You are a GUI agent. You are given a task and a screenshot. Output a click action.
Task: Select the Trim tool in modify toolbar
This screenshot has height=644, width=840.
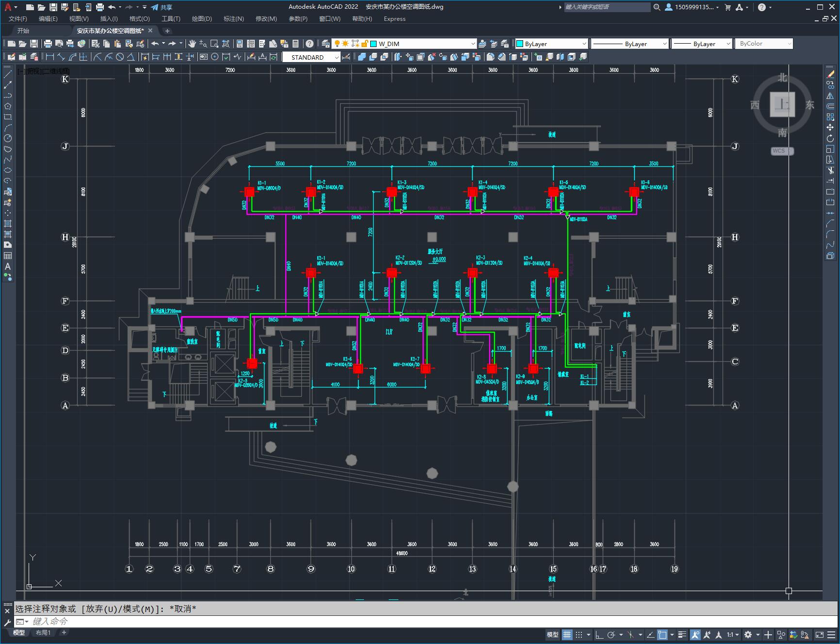[x=830, y=170]
